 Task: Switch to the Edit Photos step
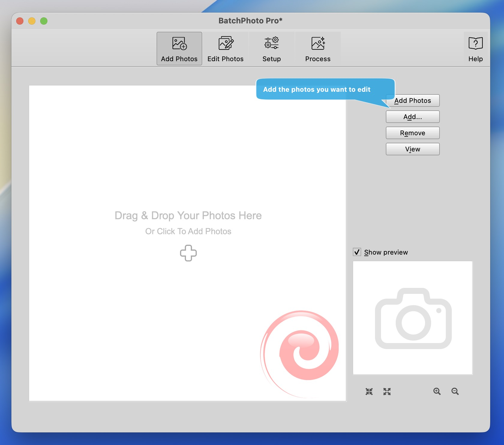pyautogui.click(x=225, y=49)
